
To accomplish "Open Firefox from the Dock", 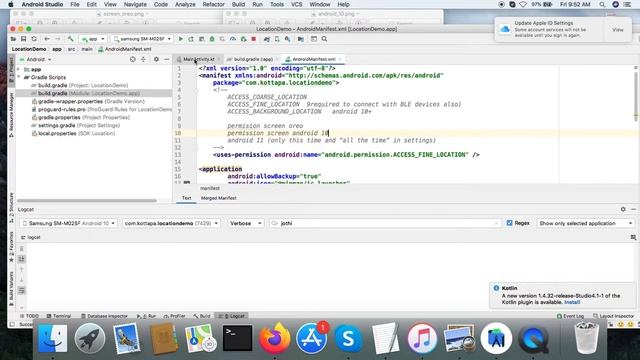I will [x=274, y=338].
